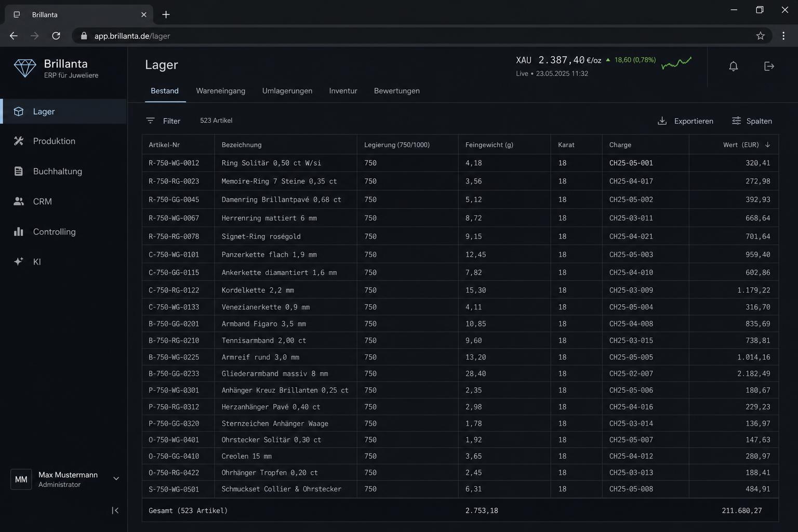Viewport: 798px width, 532px height.
Task: Click article C-750-WG-0133
Action: tap(174, 307)
